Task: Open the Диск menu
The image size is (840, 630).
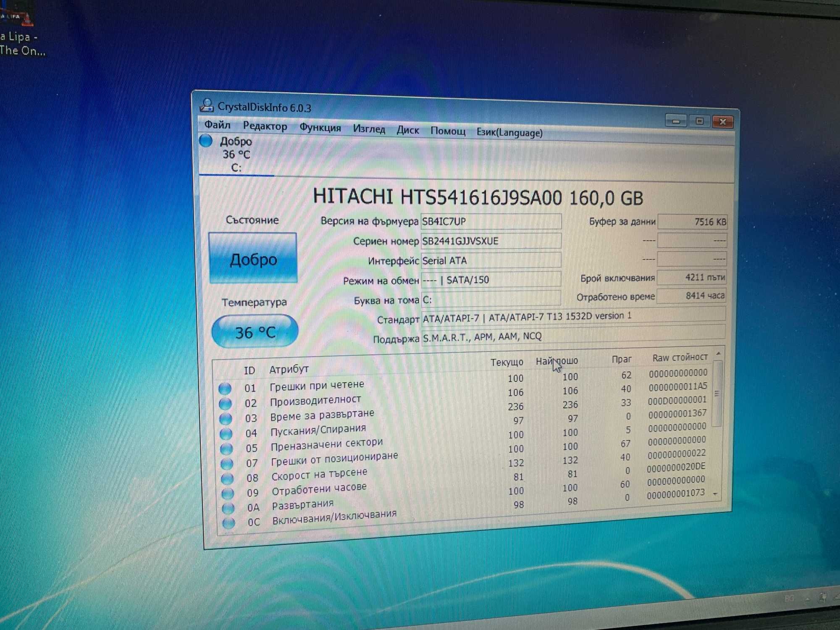Action: pyautogui.click(x=408, y=130)
